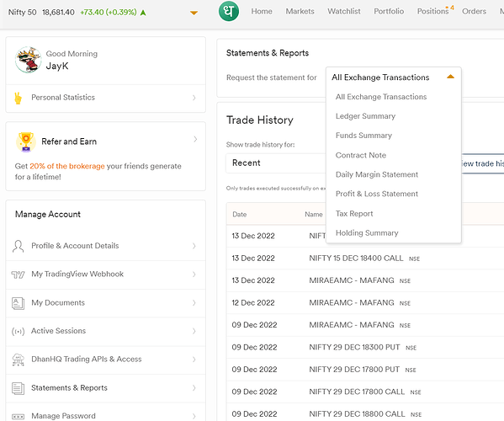Select Holding Summary option

(x=367, y=233)
